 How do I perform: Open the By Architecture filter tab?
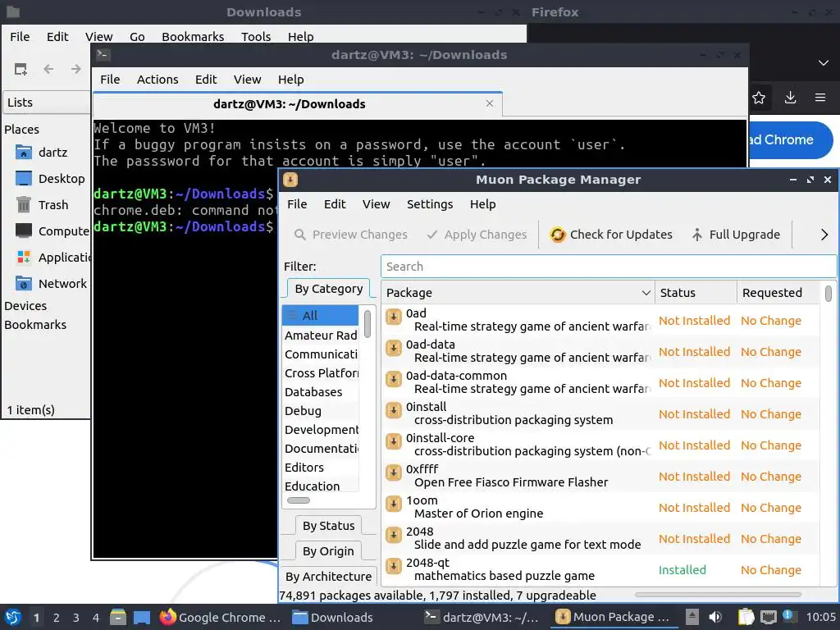tap(328, 577)
